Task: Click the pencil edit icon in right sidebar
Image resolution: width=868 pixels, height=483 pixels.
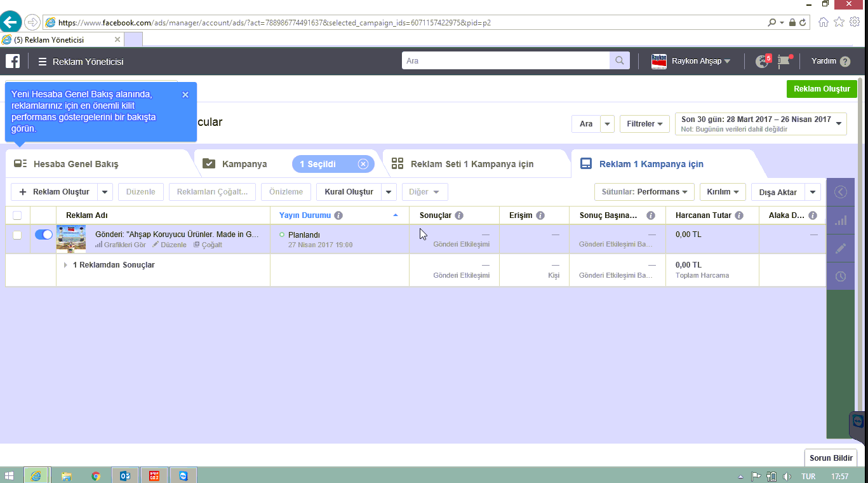Action: 841,248
